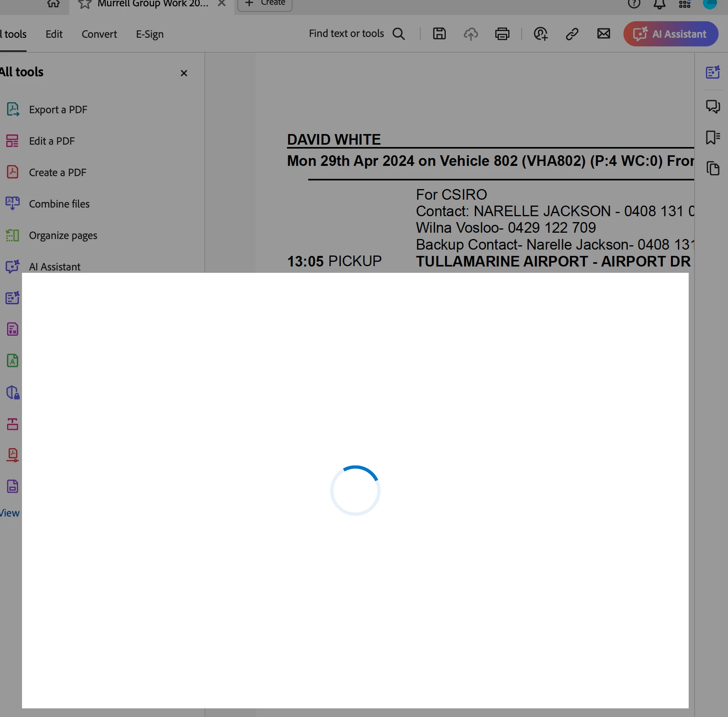Open the Convert tab

coord(99,34)
